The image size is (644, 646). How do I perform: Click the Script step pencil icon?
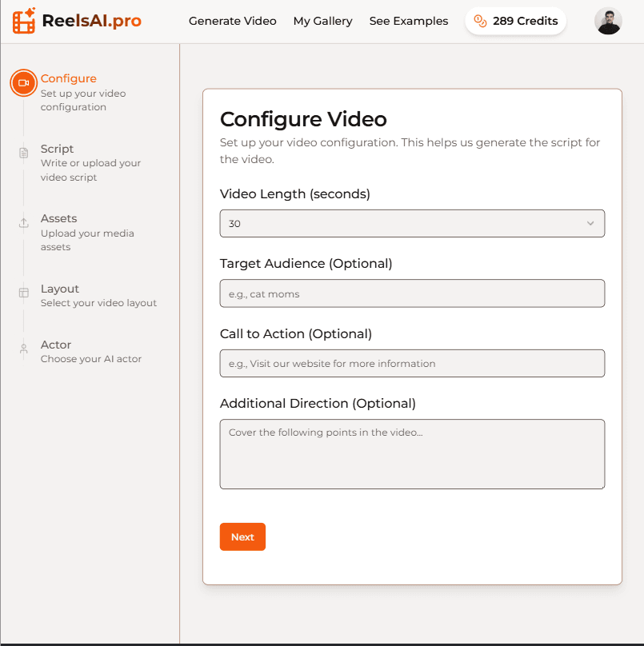[22, 152]
